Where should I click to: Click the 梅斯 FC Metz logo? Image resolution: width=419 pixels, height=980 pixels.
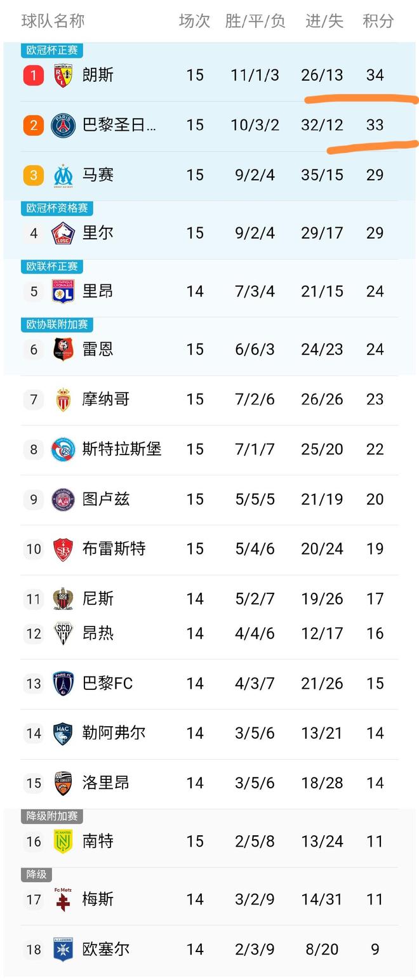coord(62,899)
